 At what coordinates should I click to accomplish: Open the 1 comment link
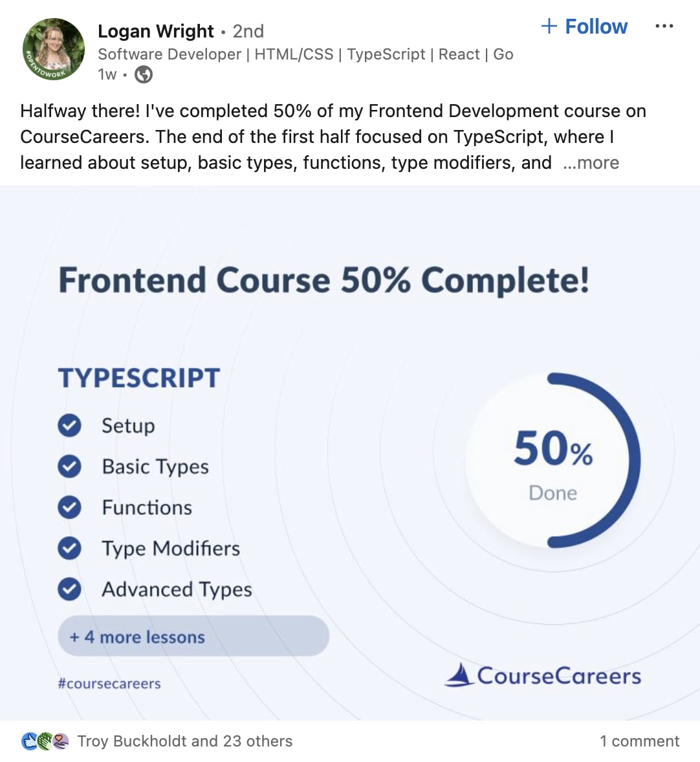click(x=639, y=741)
